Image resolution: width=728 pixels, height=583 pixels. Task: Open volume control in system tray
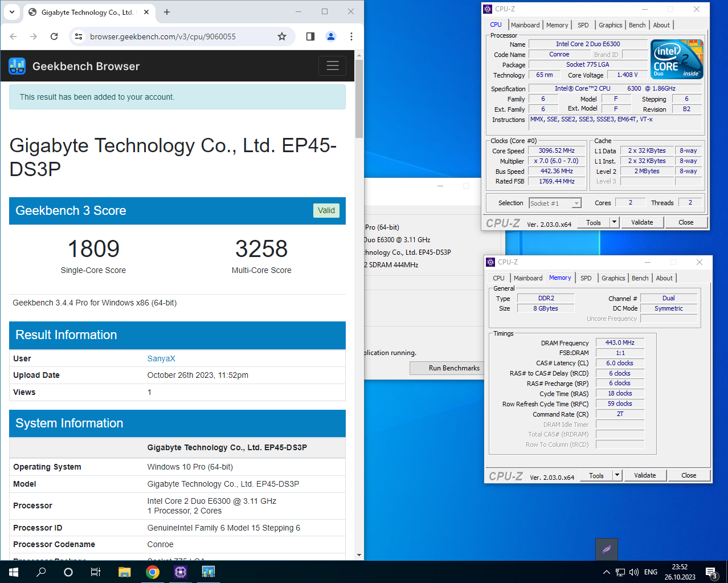[x=634, y=572]
